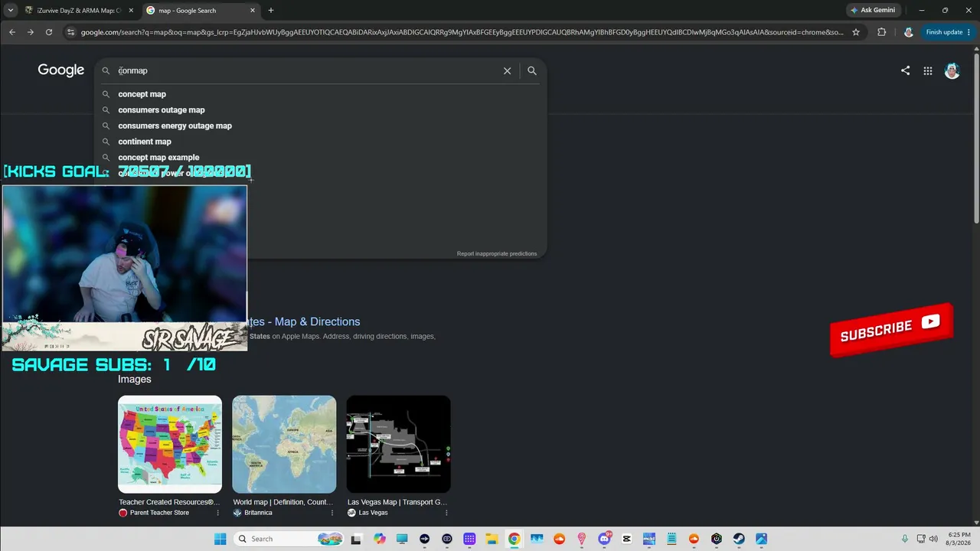Close the map - Google Search tab
The width and height of the screenshot is (980, 551).
[x=253, y=11]
